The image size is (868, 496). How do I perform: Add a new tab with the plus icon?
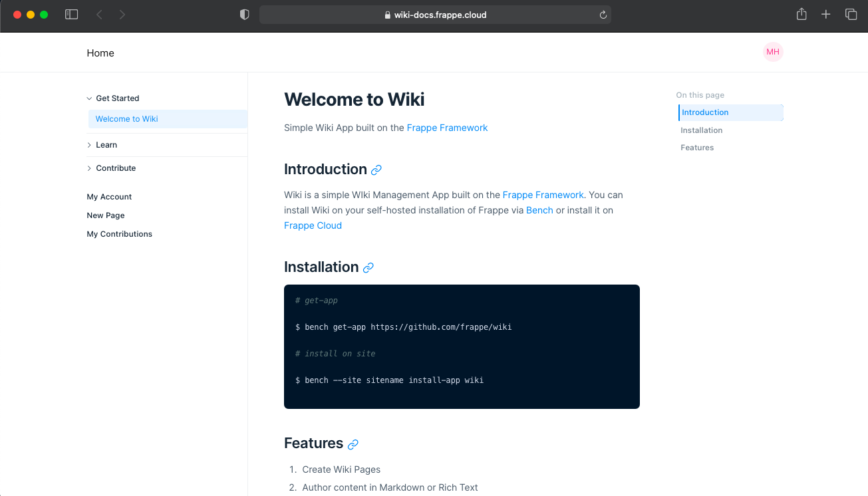click(825, 14)
